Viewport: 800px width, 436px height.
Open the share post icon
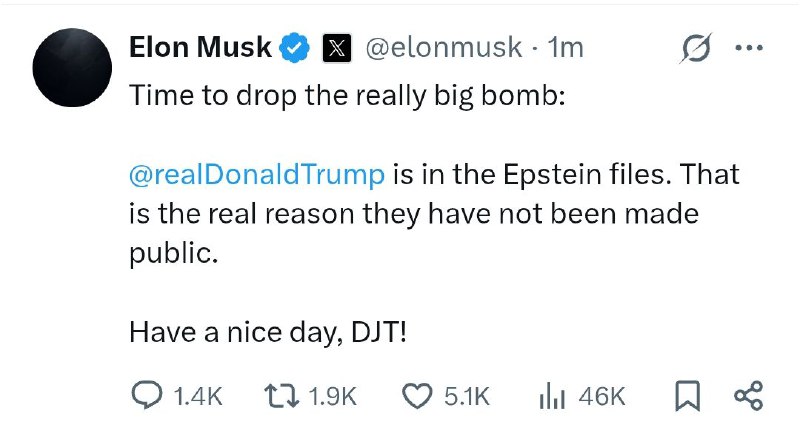click(x=748, y=396)
